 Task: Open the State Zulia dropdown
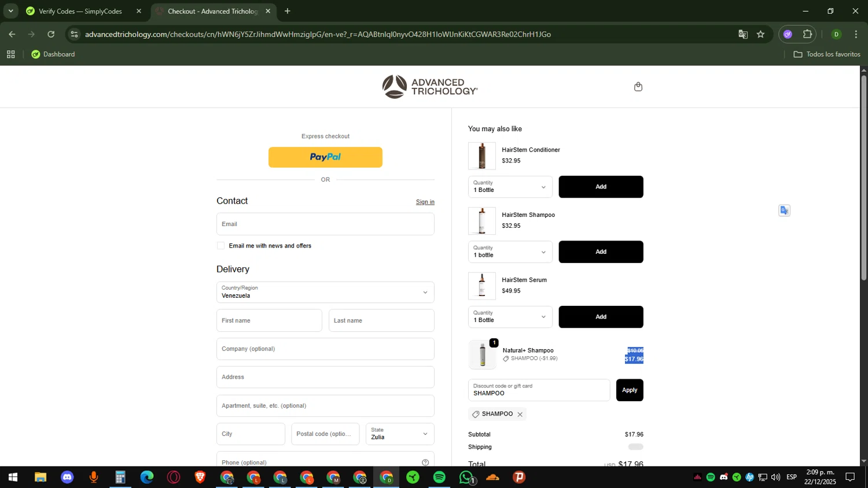(400, 434)
